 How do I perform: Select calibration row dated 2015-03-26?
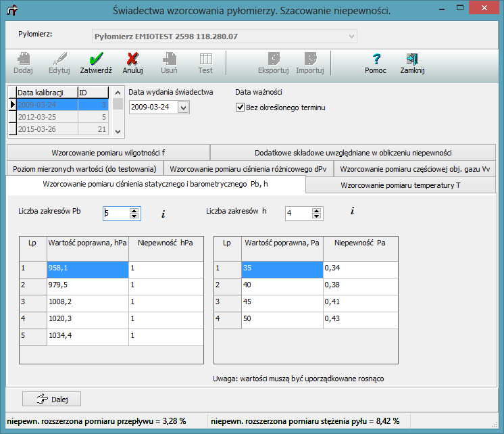point(62,129)
